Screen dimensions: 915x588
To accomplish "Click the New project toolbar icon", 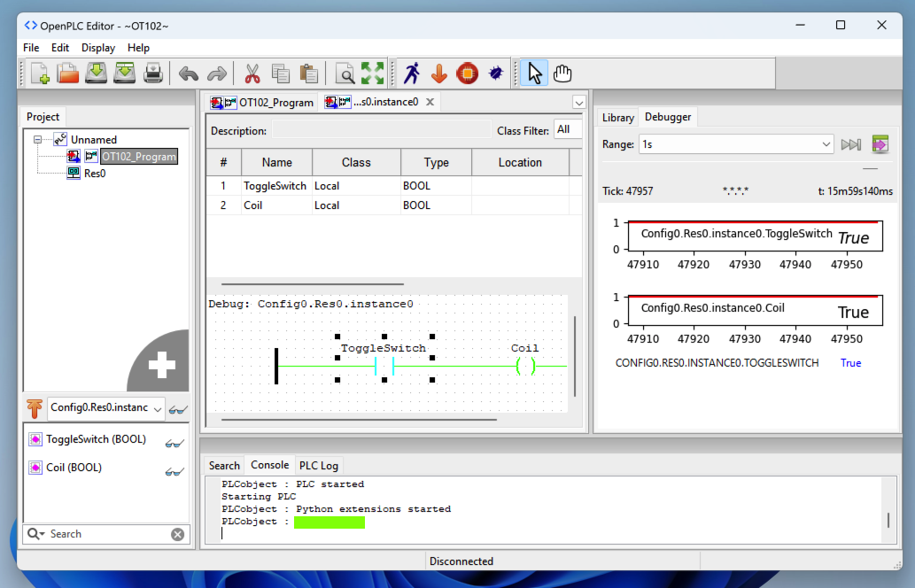I will pyautogui.click(x=40, y=73).
